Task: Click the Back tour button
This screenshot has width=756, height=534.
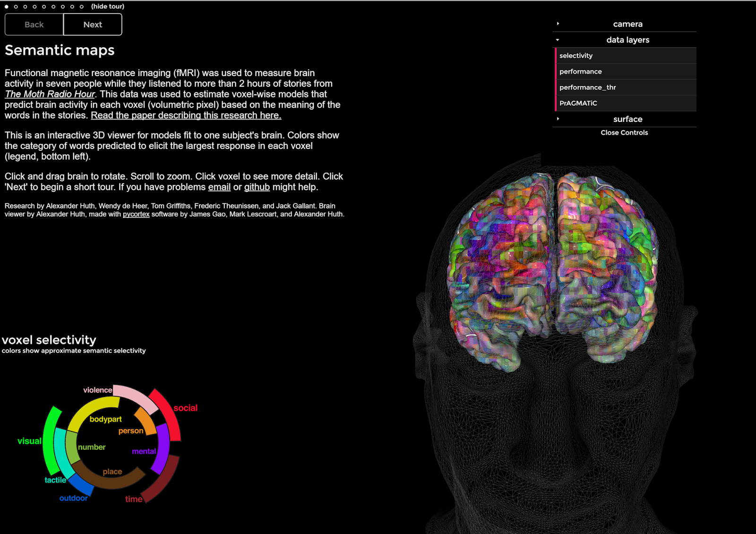Action: (x=34, y=25)
